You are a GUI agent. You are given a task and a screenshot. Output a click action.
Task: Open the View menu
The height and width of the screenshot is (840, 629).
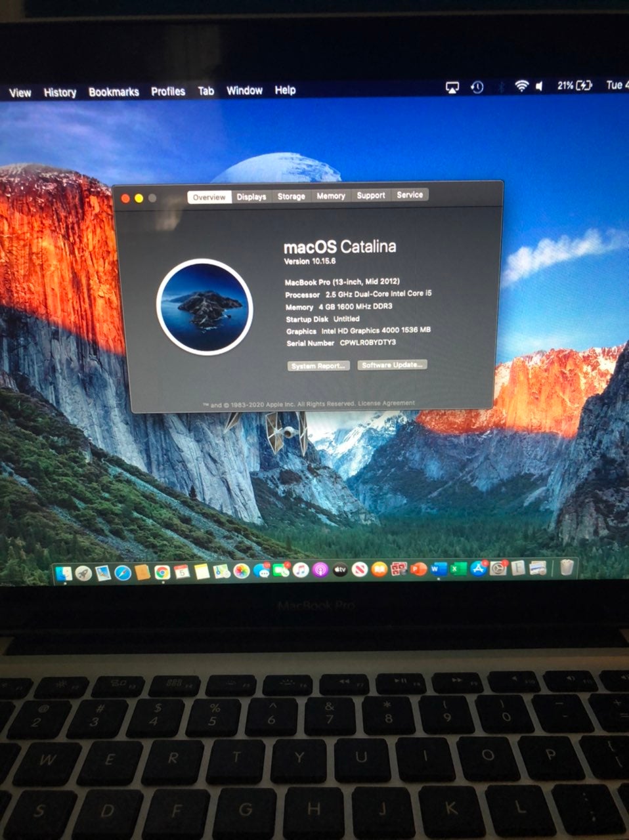click(x=20, y=93)
